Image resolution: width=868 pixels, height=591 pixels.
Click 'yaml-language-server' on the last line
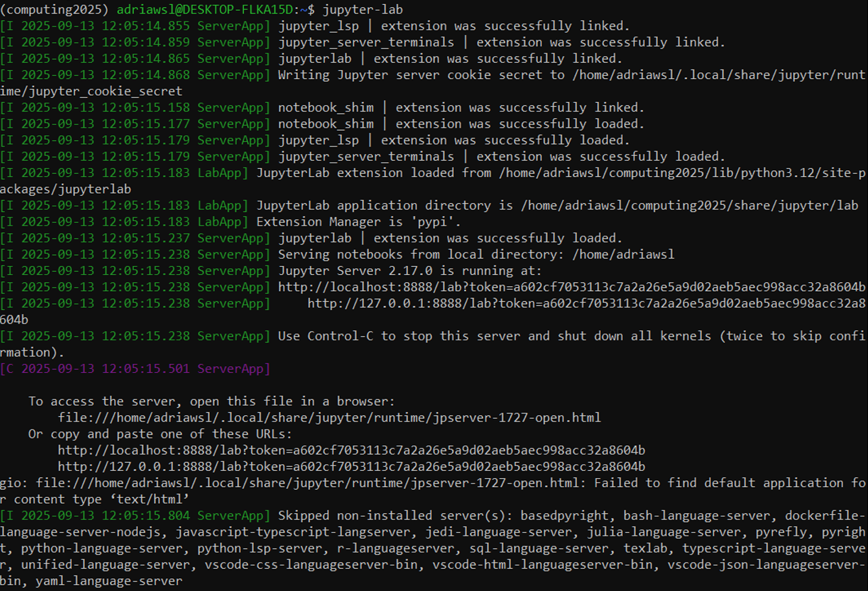click(x=109, y=581)
